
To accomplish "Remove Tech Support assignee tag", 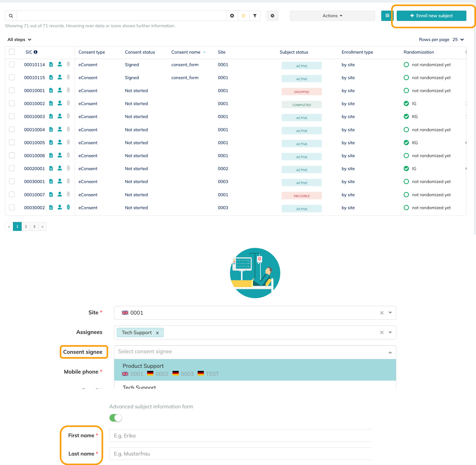I will tap(157, 333).
